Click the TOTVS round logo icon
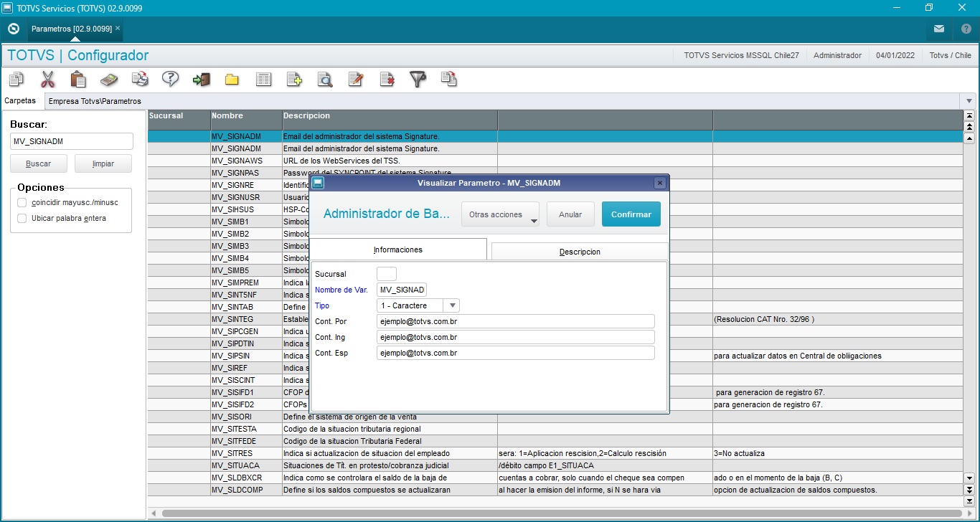 13,29
